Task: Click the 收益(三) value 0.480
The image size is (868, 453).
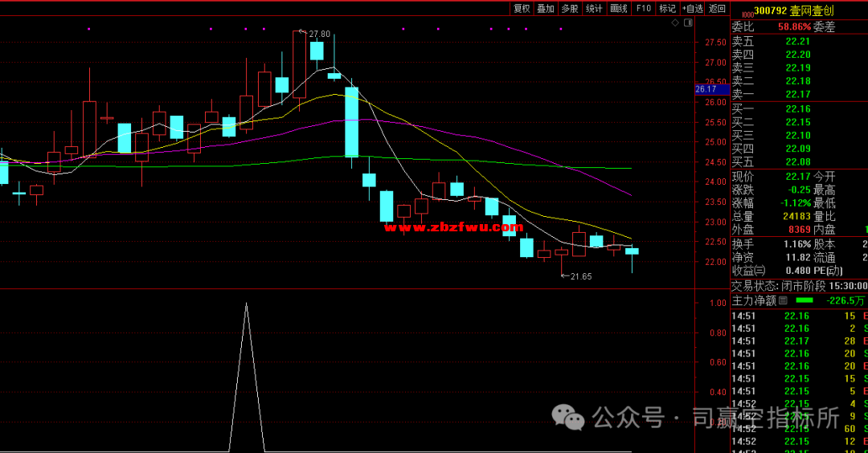Action: (x=798, y=271)
